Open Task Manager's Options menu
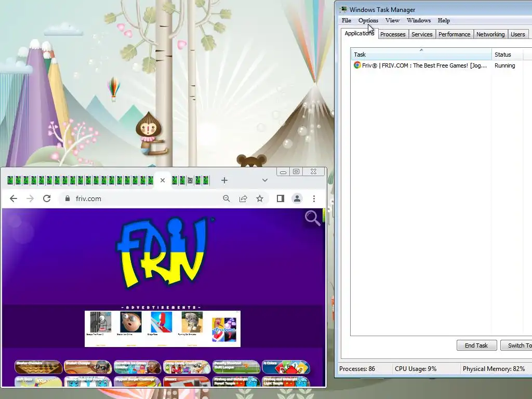 tap(368, 20)
